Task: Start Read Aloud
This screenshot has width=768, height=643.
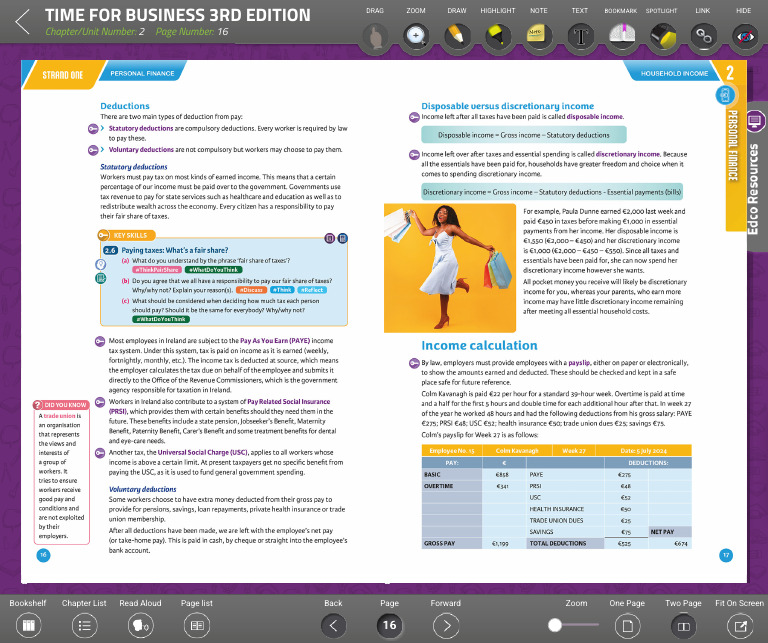Action: (x=141, y=625)
